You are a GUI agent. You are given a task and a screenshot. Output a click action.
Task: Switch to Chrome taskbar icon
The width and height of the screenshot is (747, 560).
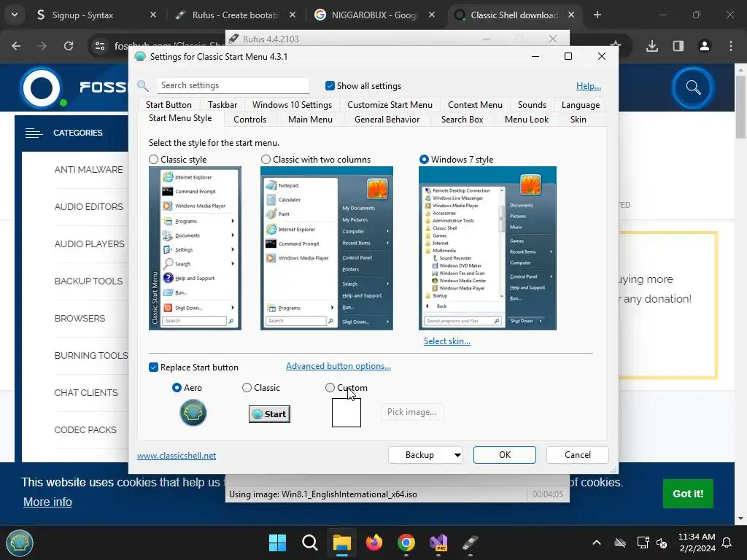[406, 542]
